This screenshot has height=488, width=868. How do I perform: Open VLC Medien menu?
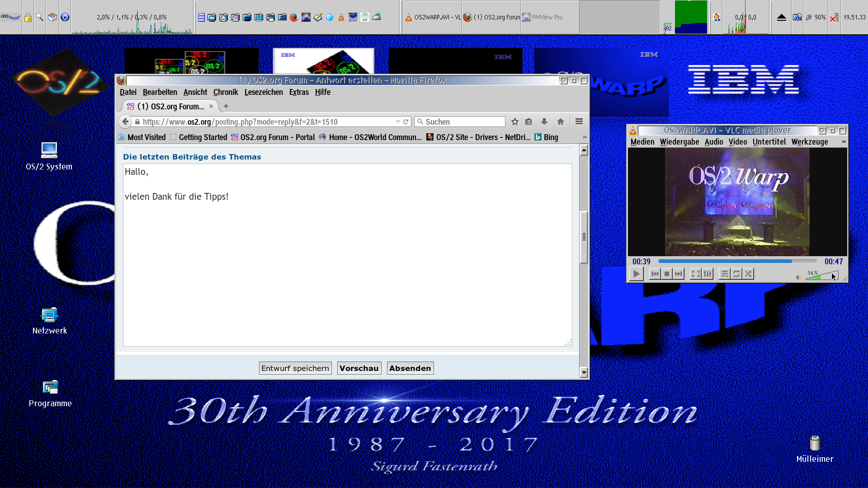642,142
